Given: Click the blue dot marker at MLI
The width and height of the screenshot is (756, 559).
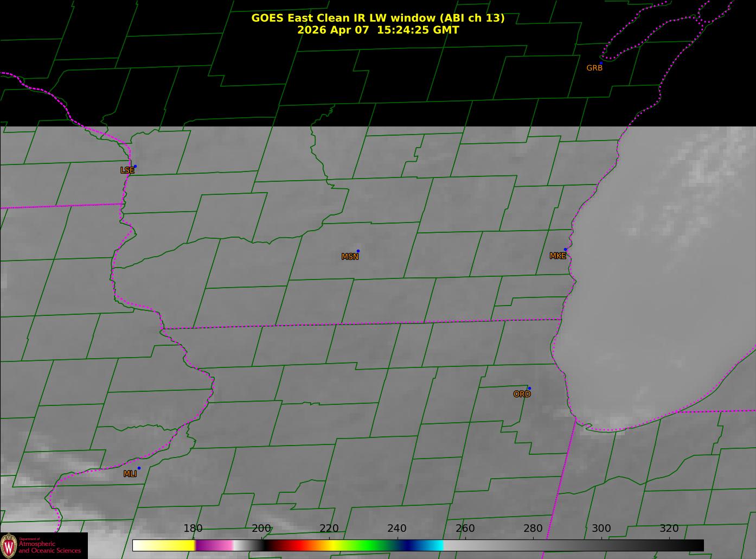Looking at the screenshot, I should pyautogui.click(x=139, y=468).
